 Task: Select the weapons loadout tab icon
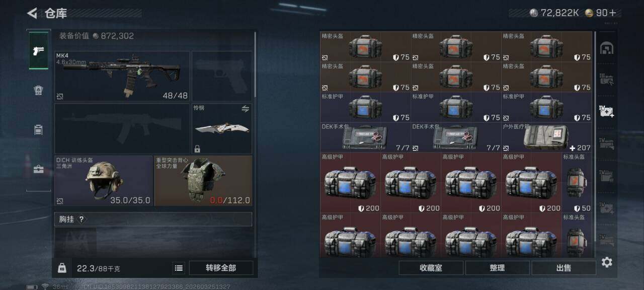tap(39, 50)
